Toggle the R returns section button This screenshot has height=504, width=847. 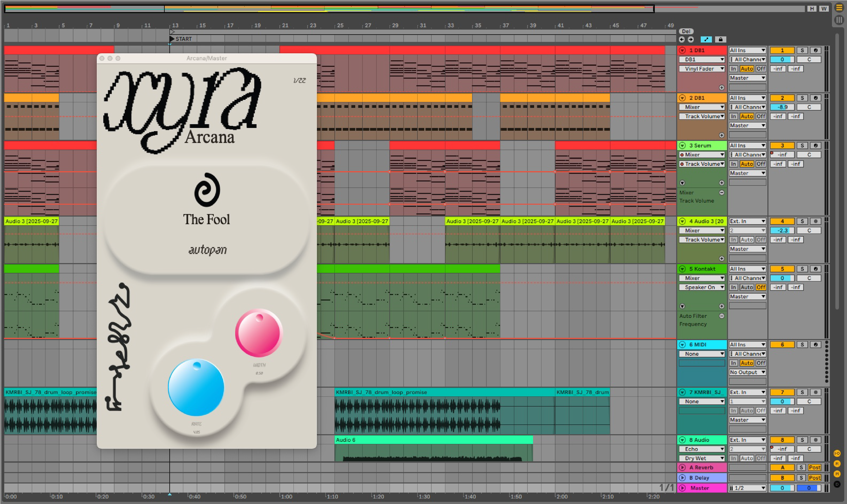(x=837, y=464)
